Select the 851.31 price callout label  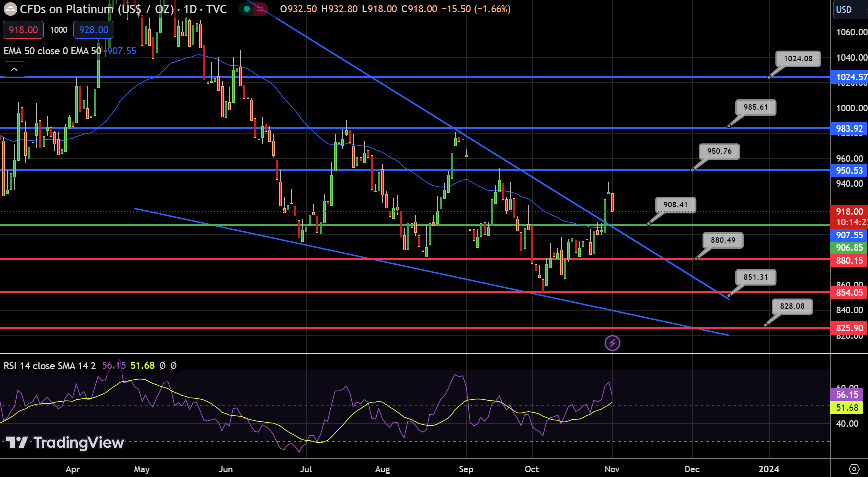tap(756, 277)
